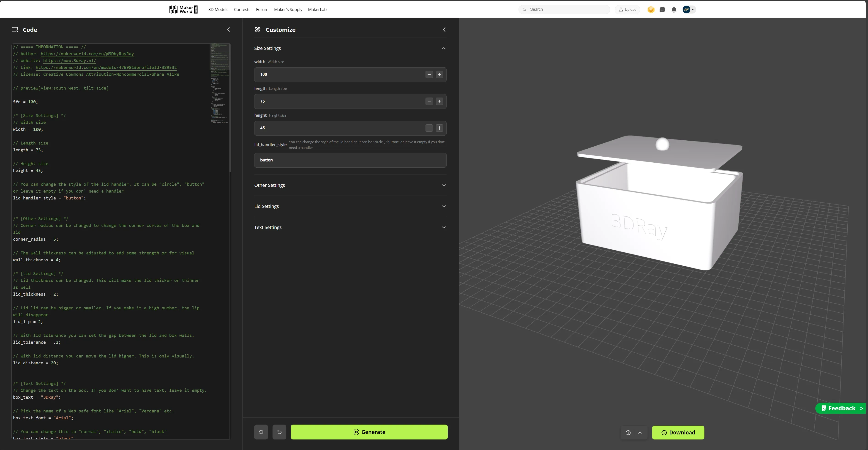Click the MakerWorld logo
868x450 pixels.
pos(183,9)
